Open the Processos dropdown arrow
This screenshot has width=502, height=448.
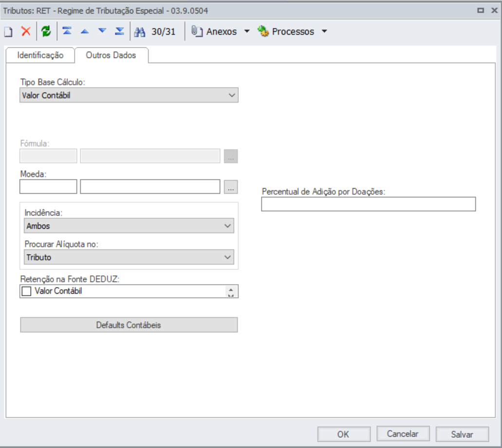(x=324, y=31)
